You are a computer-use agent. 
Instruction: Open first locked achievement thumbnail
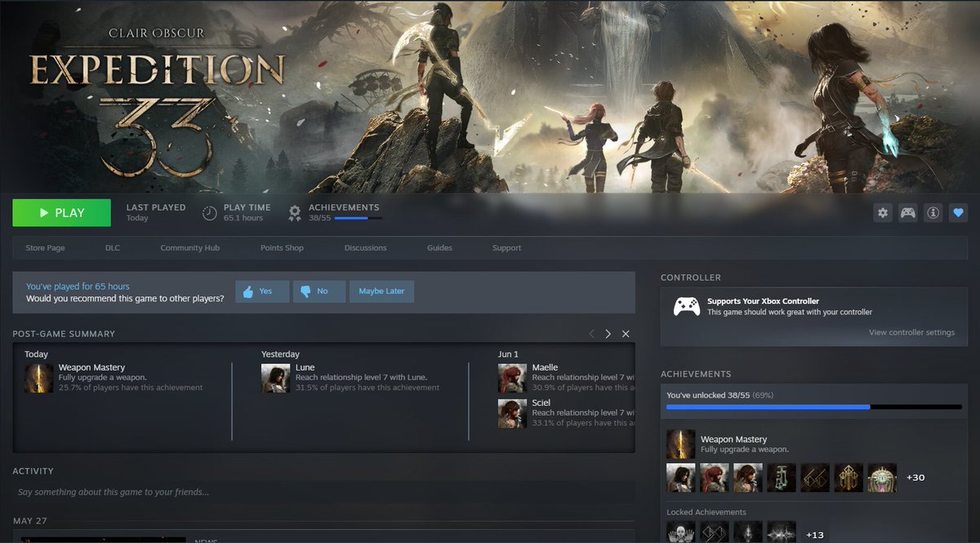tap(681, 532)
